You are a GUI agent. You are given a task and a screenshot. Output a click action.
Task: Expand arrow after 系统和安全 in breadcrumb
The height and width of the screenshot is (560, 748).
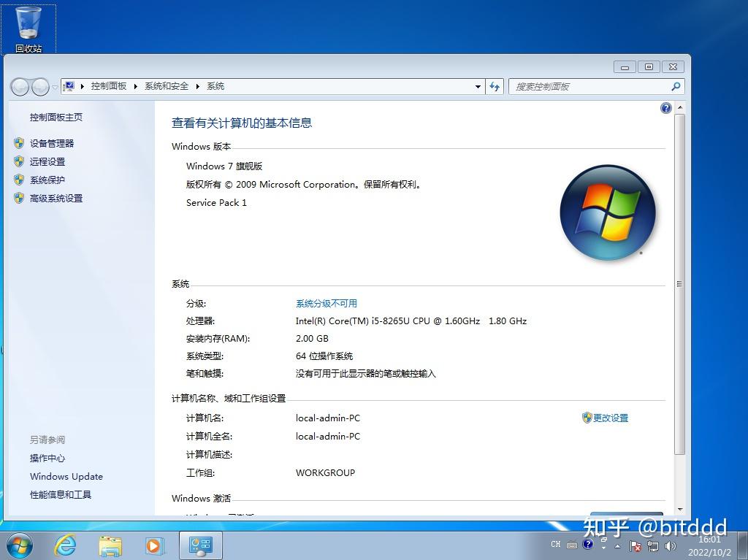click(x=197, y=86)
